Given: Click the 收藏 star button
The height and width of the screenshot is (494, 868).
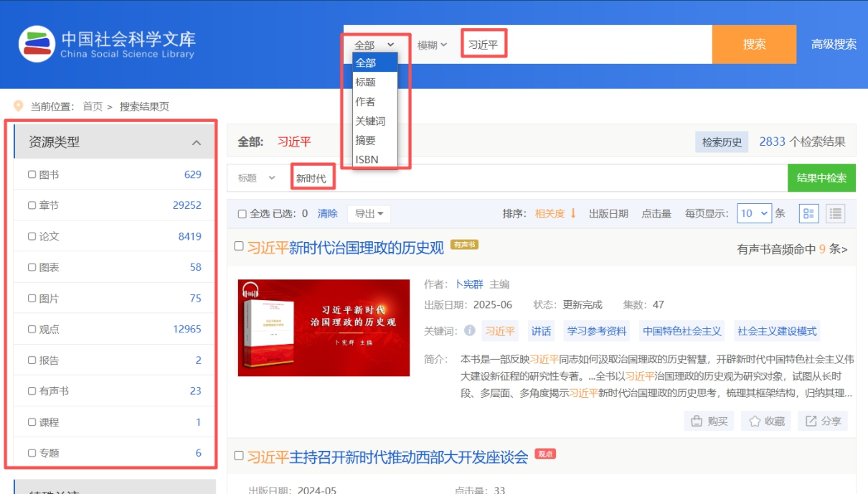Looking at the screenshot, I should (766, 421).
